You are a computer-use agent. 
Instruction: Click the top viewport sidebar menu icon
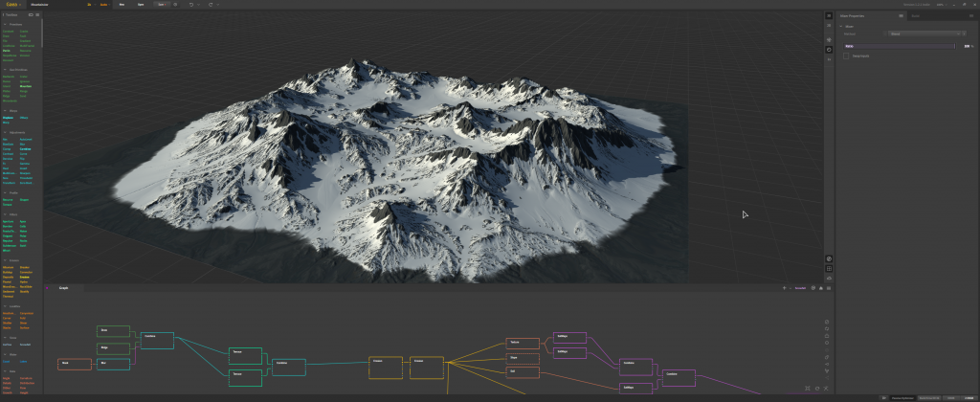point(829,15)
